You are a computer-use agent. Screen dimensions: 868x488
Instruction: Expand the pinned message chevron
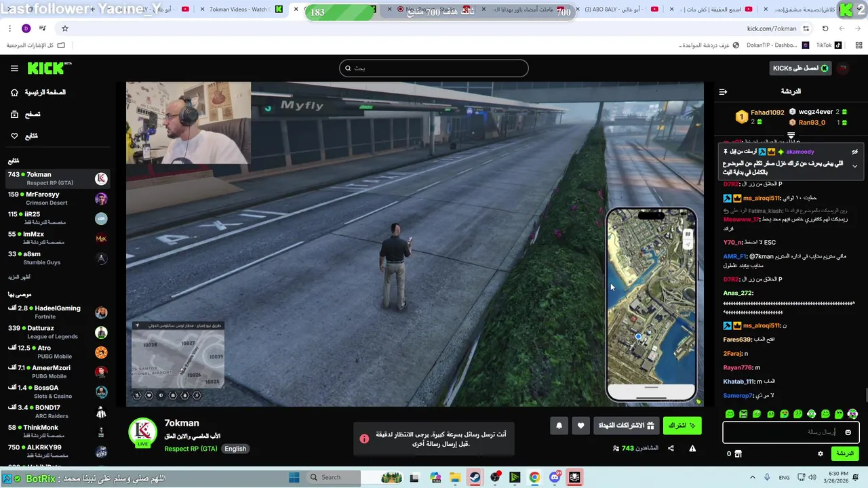tap(854, 166)
